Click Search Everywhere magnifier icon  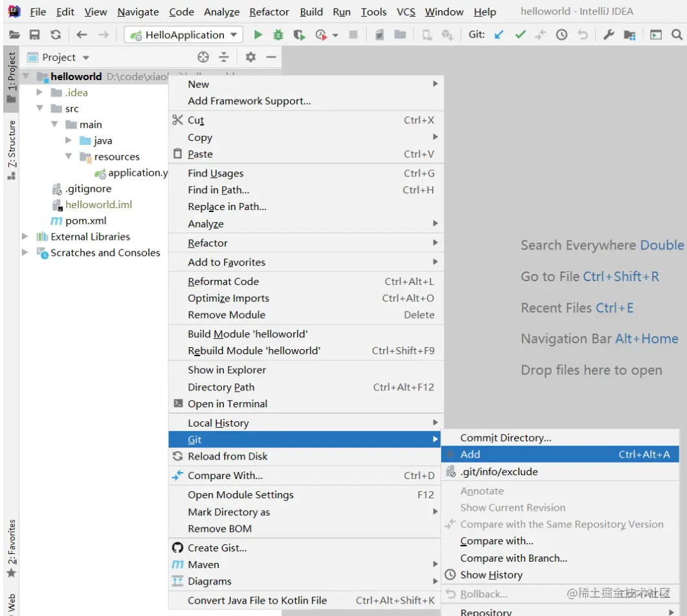tap(677, 35)
